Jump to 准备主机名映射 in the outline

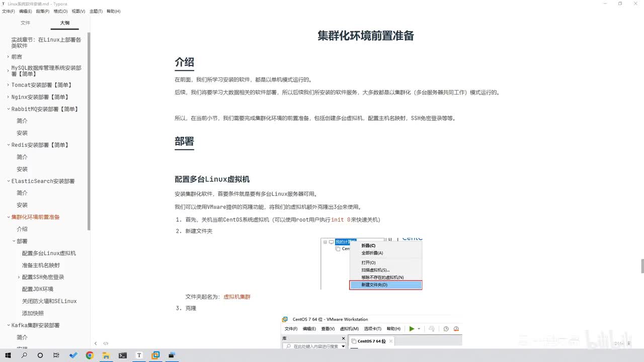pos(41,265)
